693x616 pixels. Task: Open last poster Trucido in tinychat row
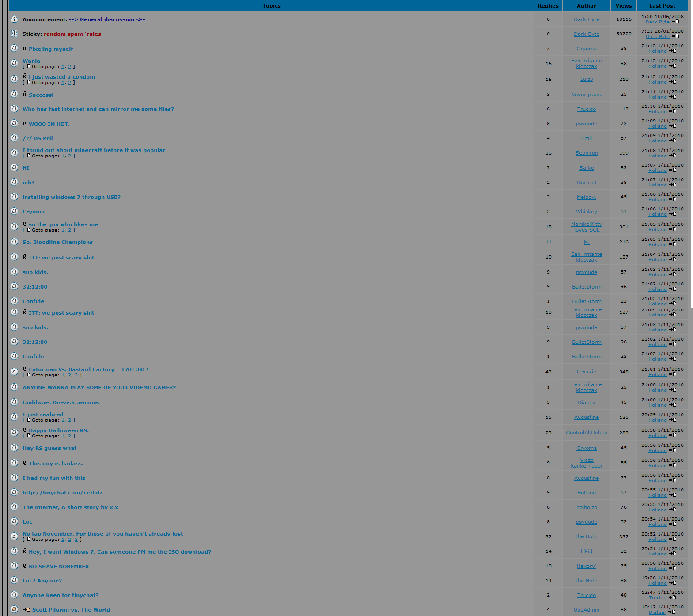coord(658,598)
